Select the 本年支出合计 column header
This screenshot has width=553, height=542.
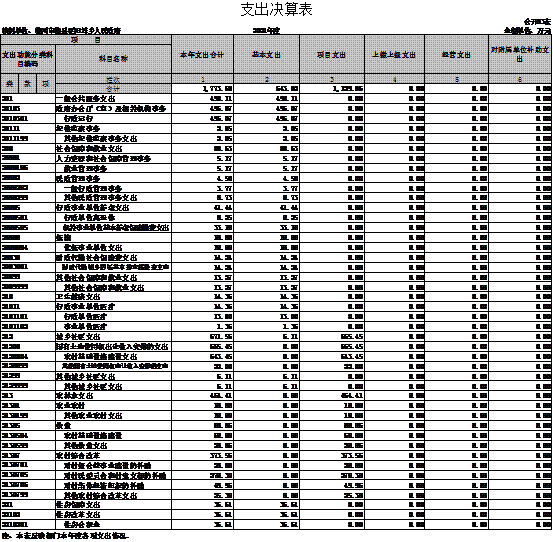pos(202,54)
